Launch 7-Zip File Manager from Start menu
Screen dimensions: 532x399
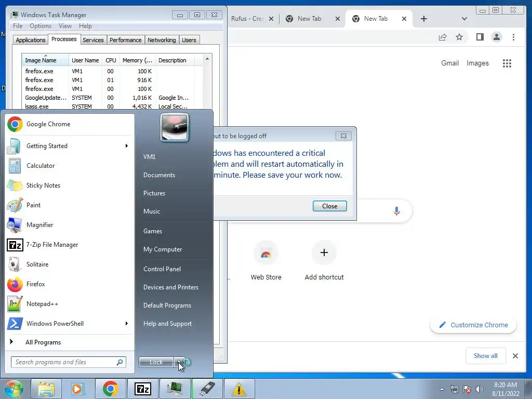(70, 245)
